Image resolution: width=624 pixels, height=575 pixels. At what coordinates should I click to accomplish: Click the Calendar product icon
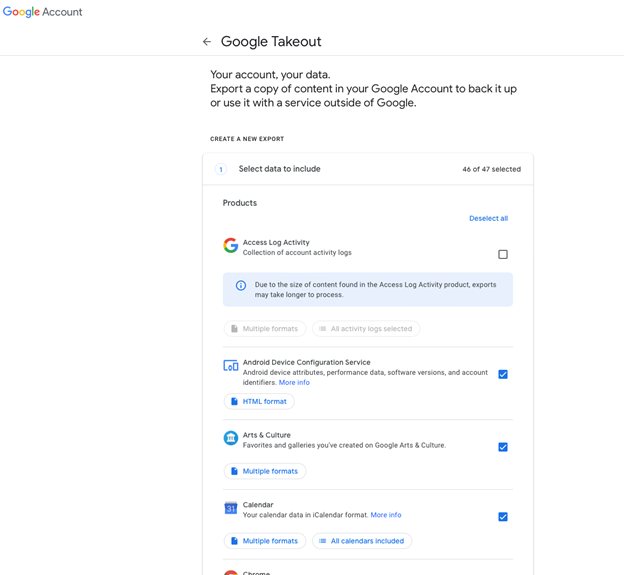coord(231,508)
